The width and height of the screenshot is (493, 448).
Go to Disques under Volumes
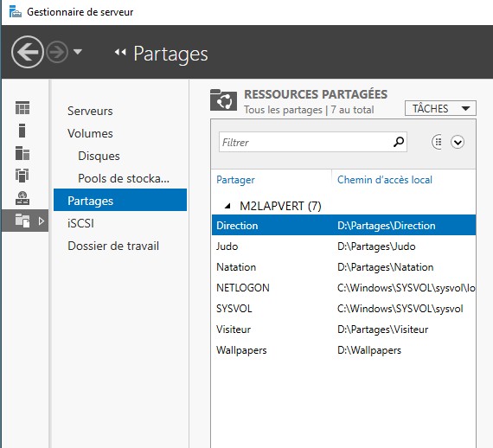[x=99, y=156]
